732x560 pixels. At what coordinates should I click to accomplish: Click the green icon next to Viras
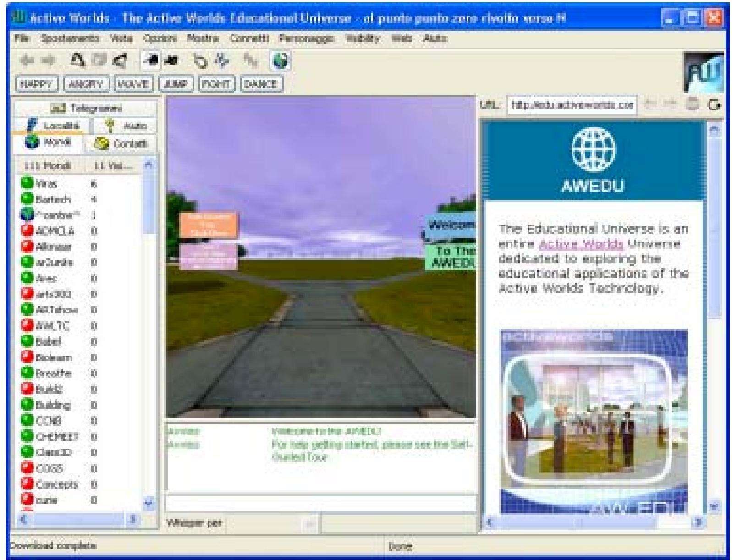(28, 184)
